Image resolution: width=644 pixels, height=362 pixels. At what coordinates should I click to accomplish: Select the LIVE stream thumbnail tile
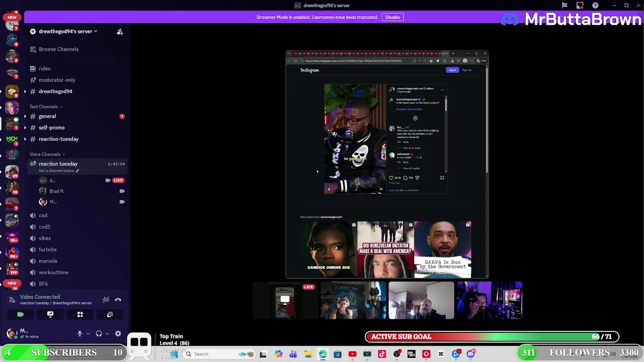tap(285, 301)
